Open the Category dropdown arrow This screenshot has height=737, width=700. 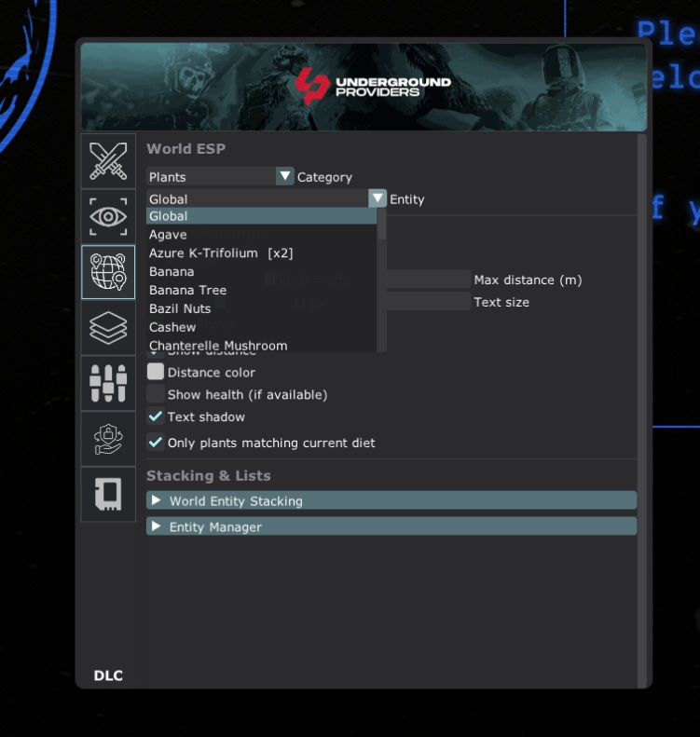pos(285,176)
